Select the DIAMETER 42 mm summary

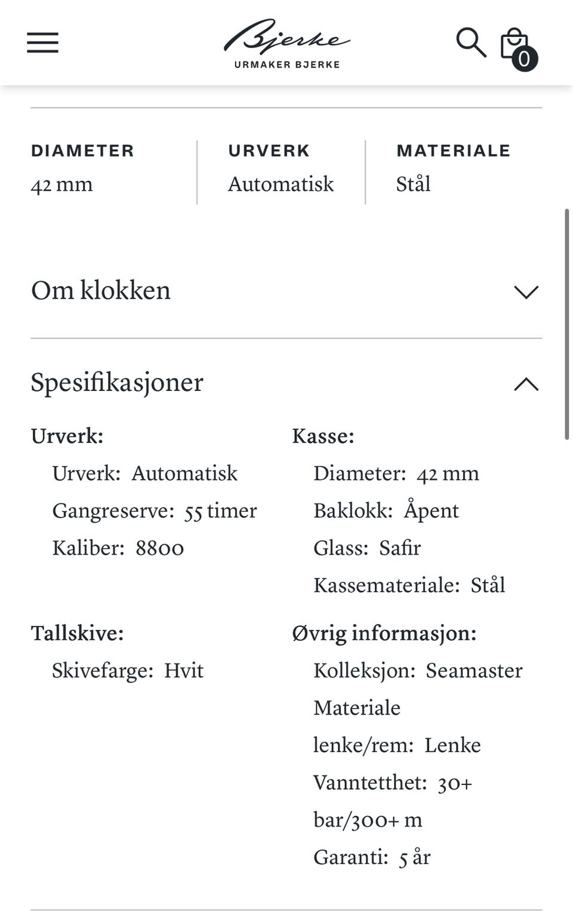(82, 169)
